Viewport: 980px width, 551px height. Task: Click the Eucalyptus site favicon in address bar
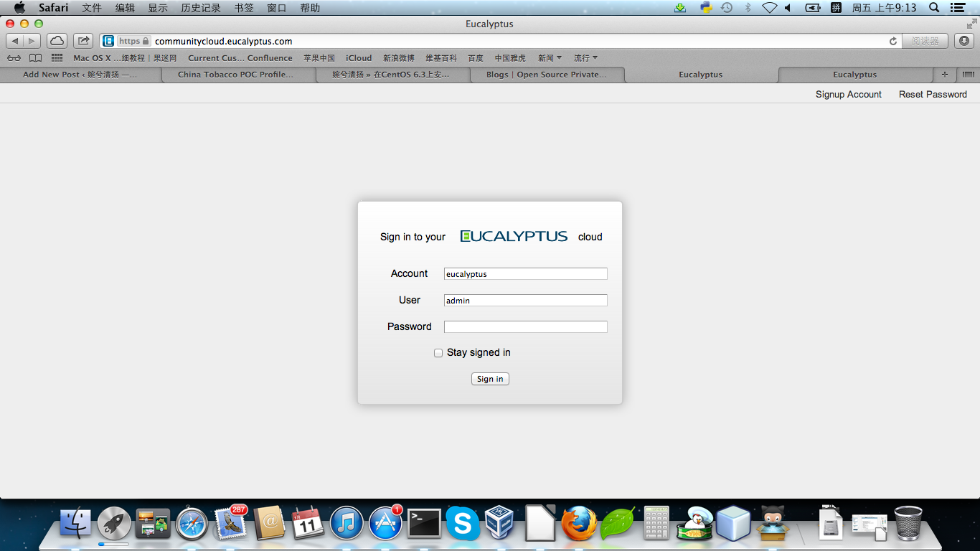108,41
